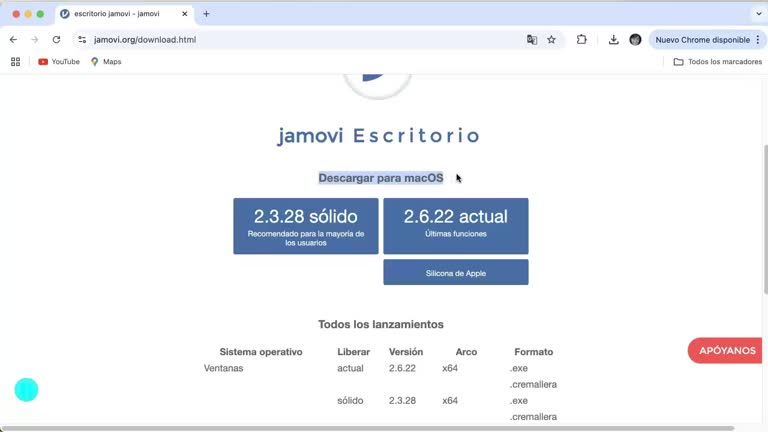The width and height of the screenshot is (768, 432).
Task: Go back to the previous page
Action: pyautogui.click(x=13, y=40)
